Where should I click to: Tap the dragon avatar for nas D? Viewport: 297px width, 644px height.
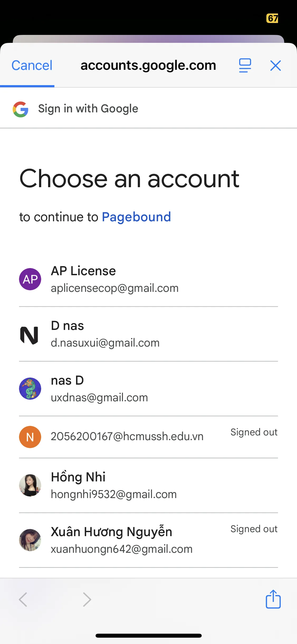tap(30, 389)
